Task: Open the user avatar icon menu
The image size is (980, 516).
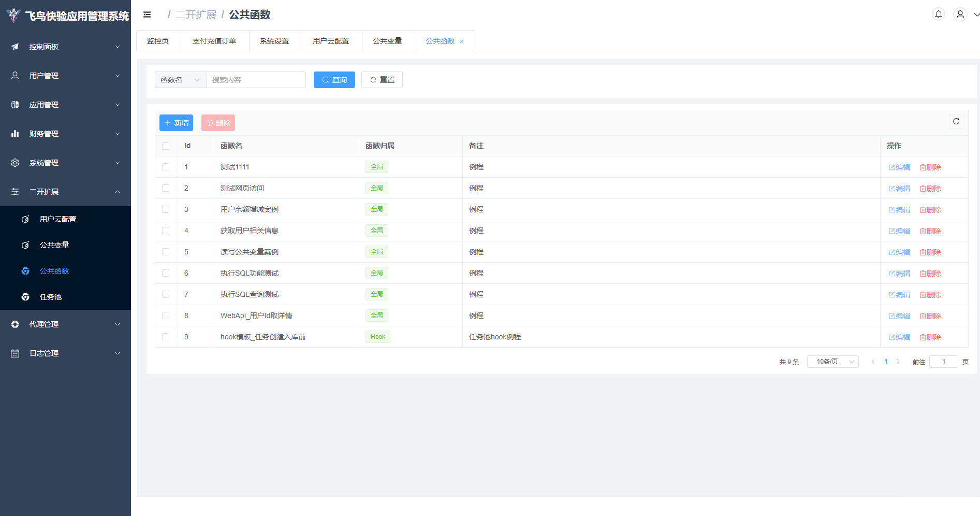Action: [960, 15]
